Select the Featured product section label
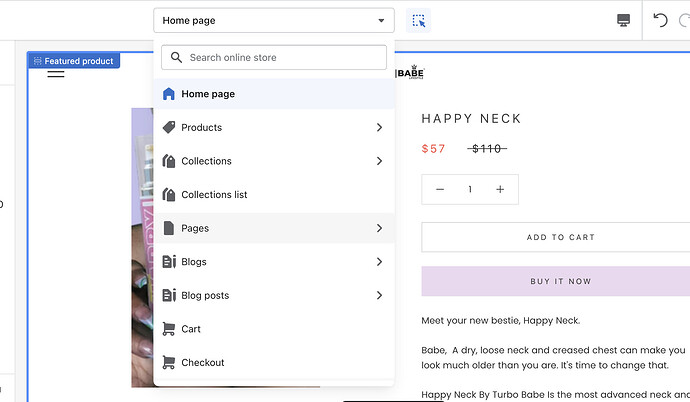The image size is (690, 402). 73,61
